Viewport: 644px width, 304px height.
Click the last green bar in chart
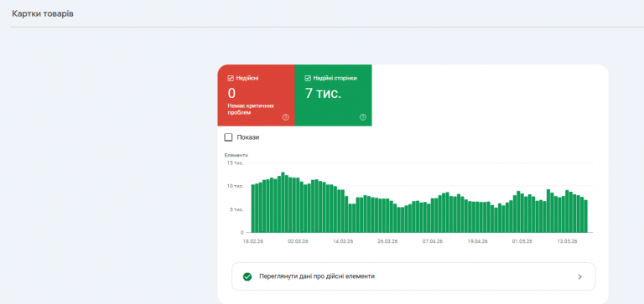click(x=585, y=216)
